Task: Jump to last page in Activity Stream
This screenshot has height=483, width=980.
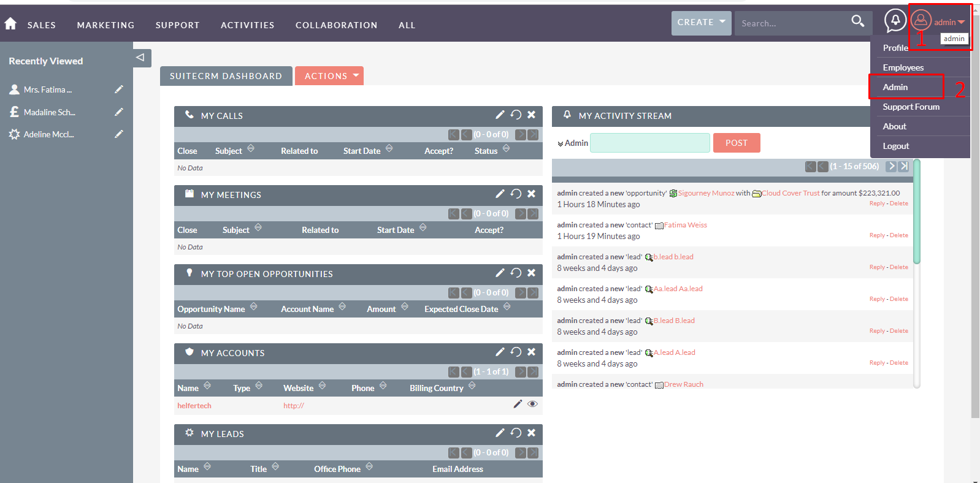Action: pos(904,166)
